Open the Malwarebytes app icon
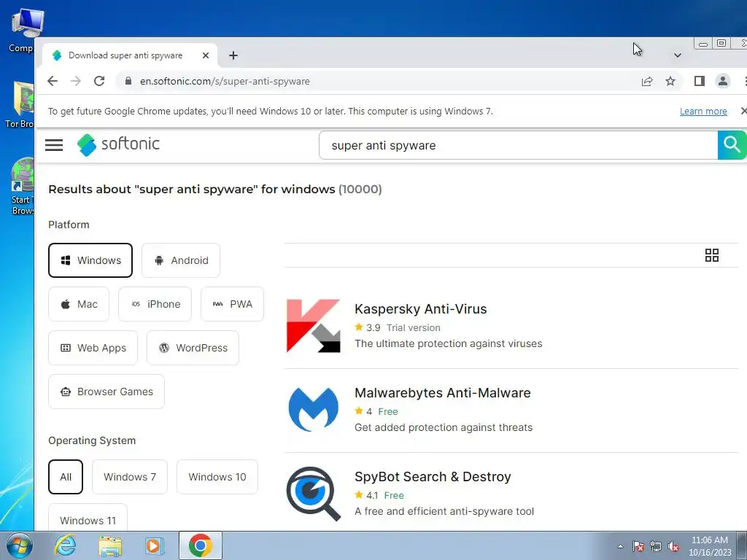This screenshot has height=560, width=747. (314, 410)
